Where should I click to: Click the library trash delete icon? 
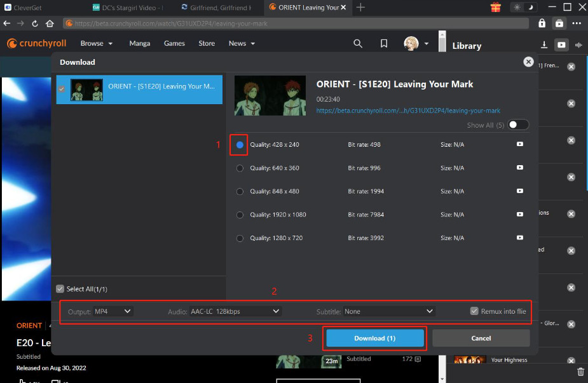pyautogui.click(x=580, y=372)
